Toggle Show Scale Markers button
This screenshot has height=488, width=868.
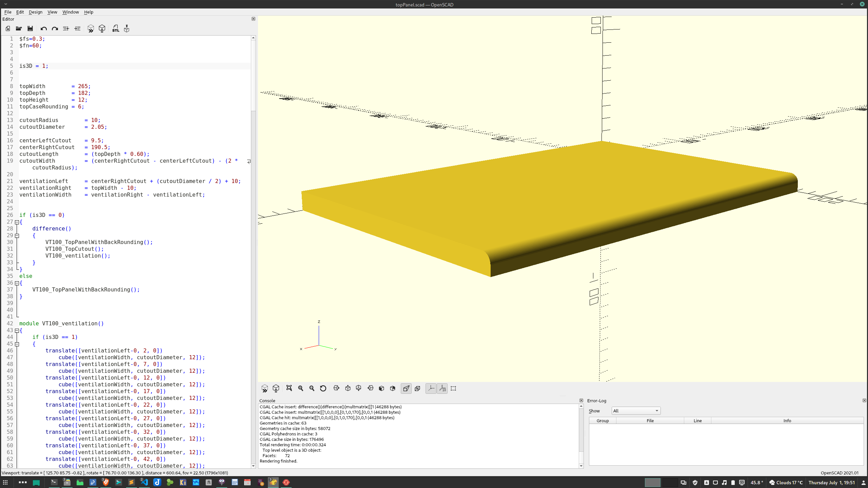pos(442,388)
